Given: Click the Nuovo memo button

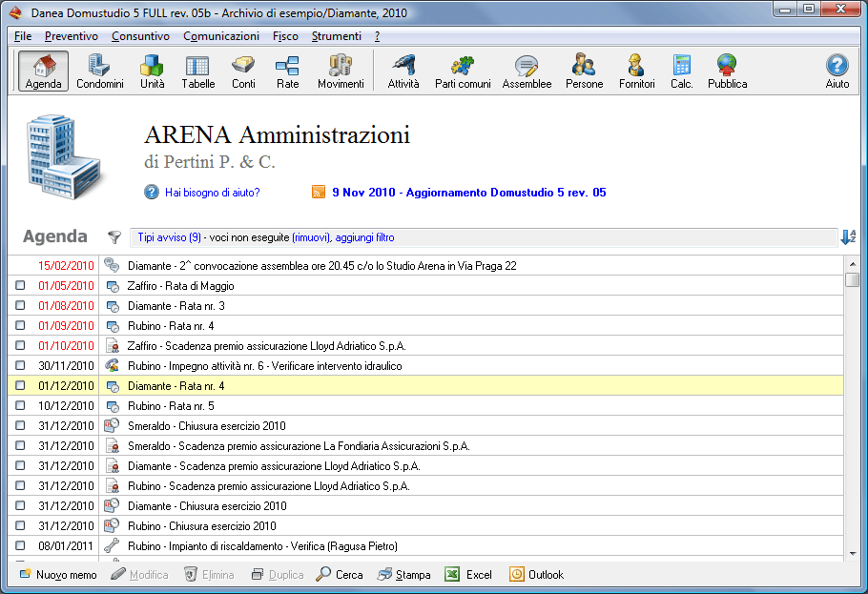Looking at the screenshot, I should click(x=58, y=575).
